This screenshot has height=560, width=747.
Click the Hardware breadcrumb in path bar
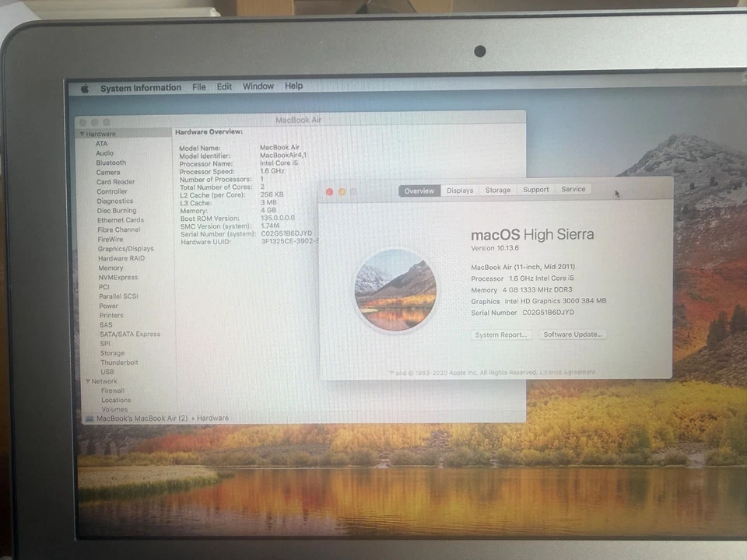pyautogui.click(x=212, y=418)
